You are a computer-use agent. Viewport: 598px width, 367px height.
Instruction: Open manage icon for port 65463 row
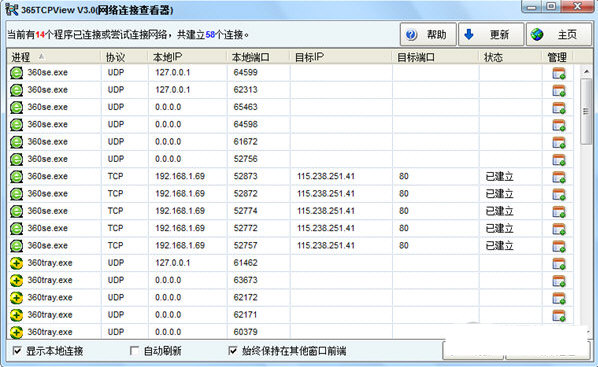click(x=559, y=108)
